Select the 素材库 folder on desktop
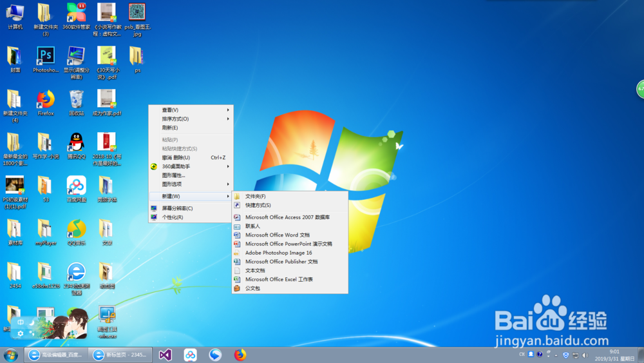The width and height of the screenshot is (644, 363). pos(15,233)
